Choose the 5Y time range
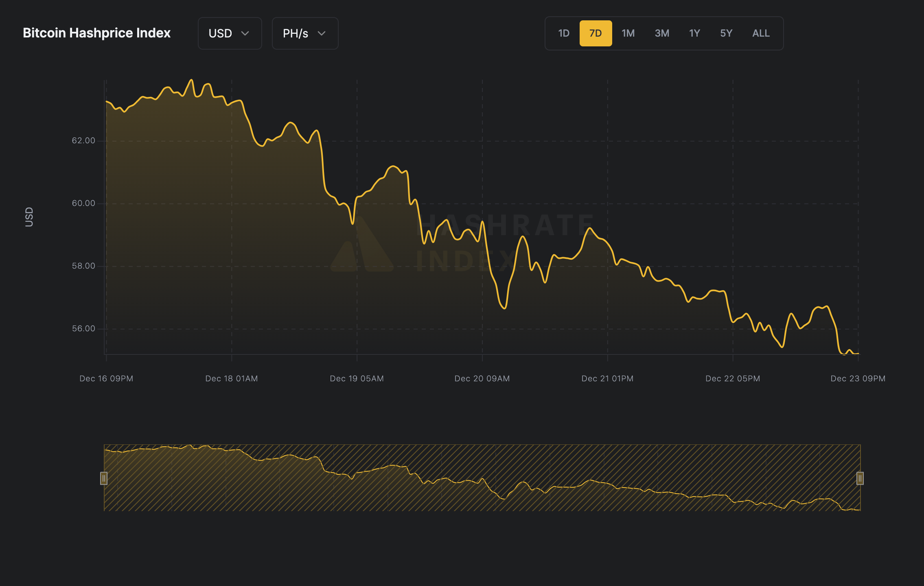The image size is (924, 586). tap(726, 33)
